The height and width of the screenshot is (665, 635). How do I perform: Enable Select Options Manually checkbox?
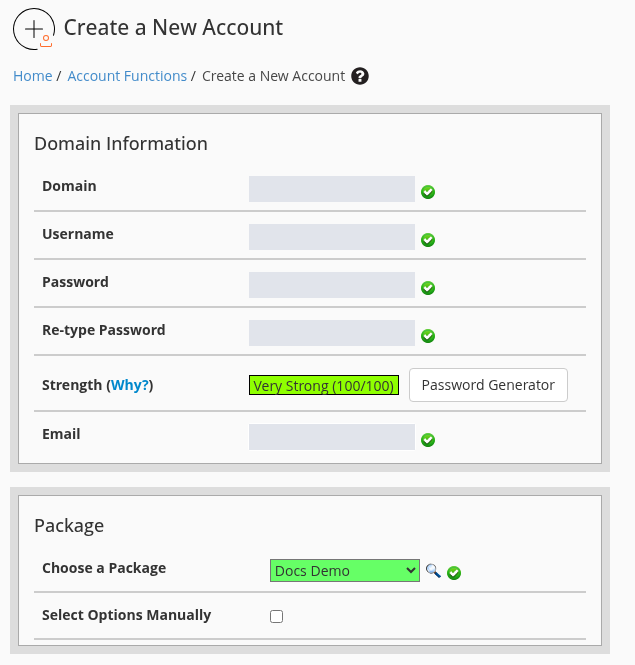[277, 616]
